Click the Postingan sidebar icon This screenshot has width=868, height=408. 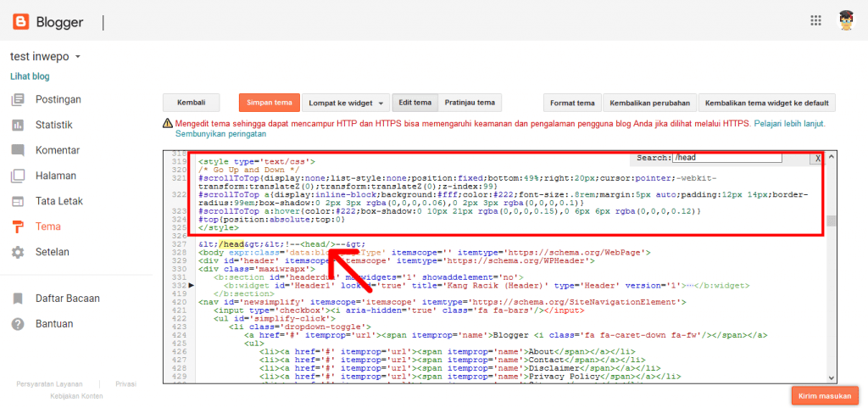pyautogui.click(x=18, y=99)
